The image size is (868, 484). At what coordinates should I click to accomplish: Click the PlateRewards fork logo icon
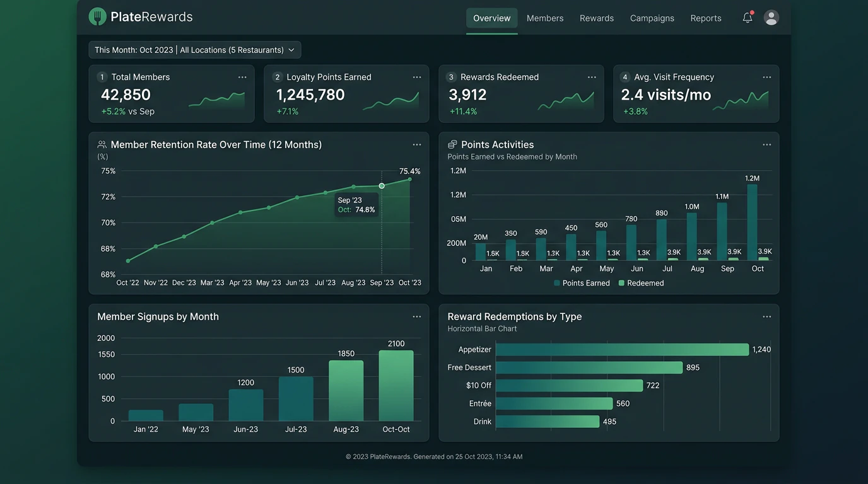pyautogui.click(x=97, y=17)
